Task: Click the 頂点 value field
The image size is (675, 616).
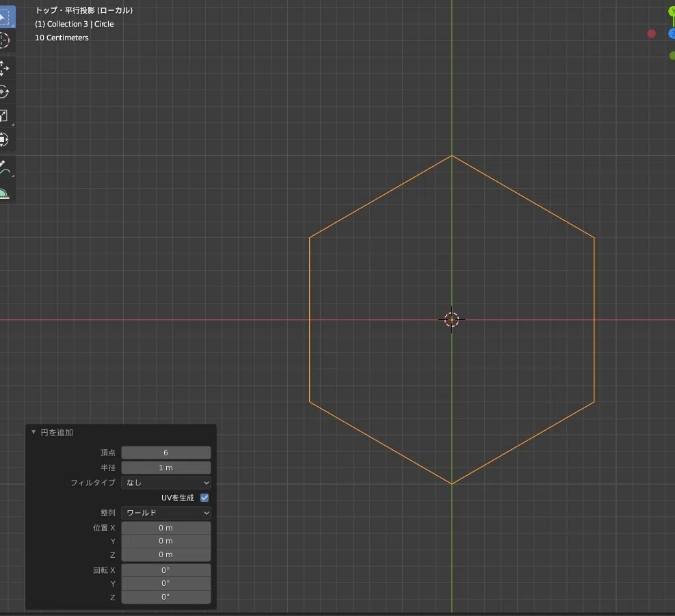Action: 166,453
